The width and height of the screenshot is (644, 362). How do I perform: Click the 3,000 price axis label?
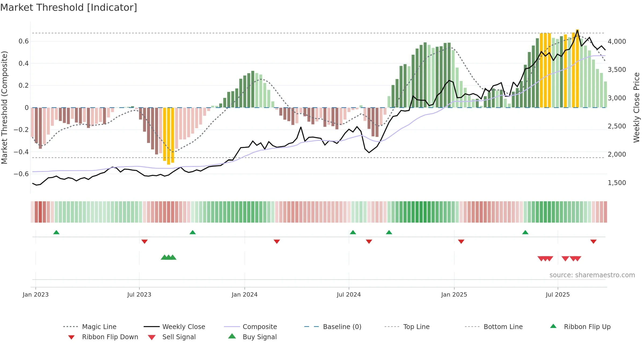617,98
